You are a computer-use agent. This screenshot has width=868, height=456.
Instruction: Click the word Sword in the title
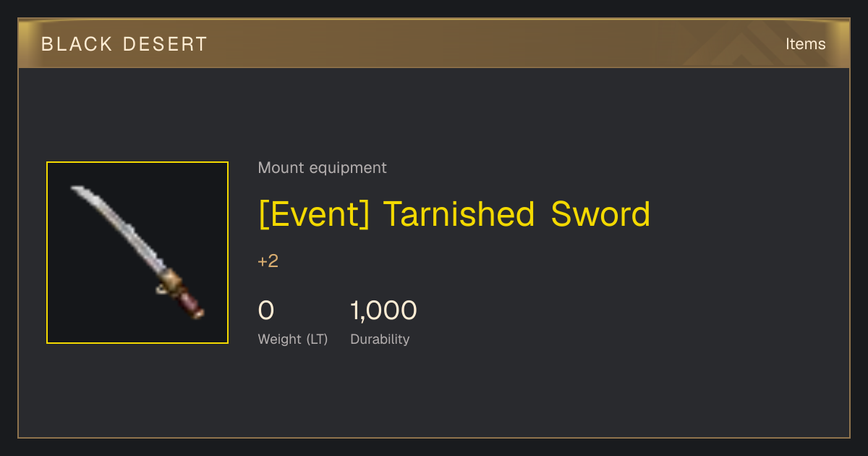tap(600, 214)
